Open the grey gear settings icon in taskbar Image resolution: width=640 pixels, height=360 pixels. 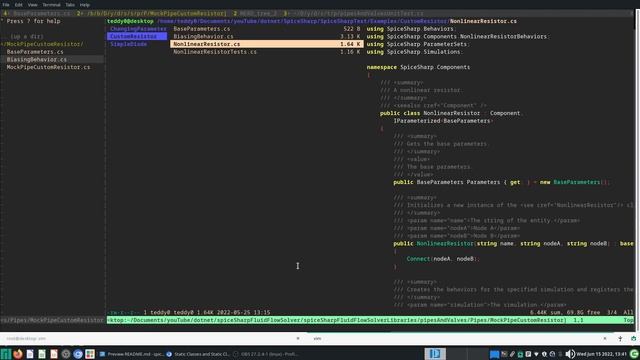pyautogui.click(x=66, y=354)
